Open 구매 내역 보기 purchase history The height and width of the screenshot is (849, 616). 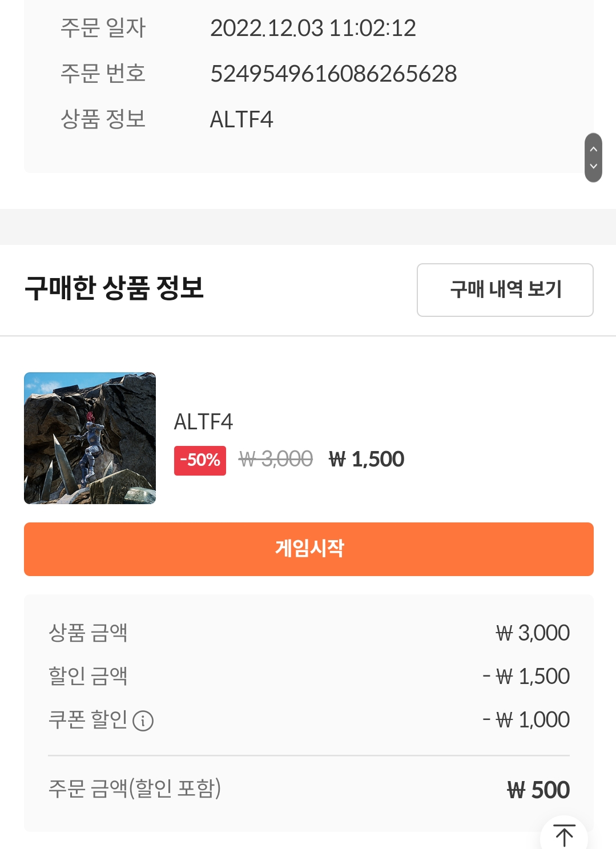tap(505, 289)
